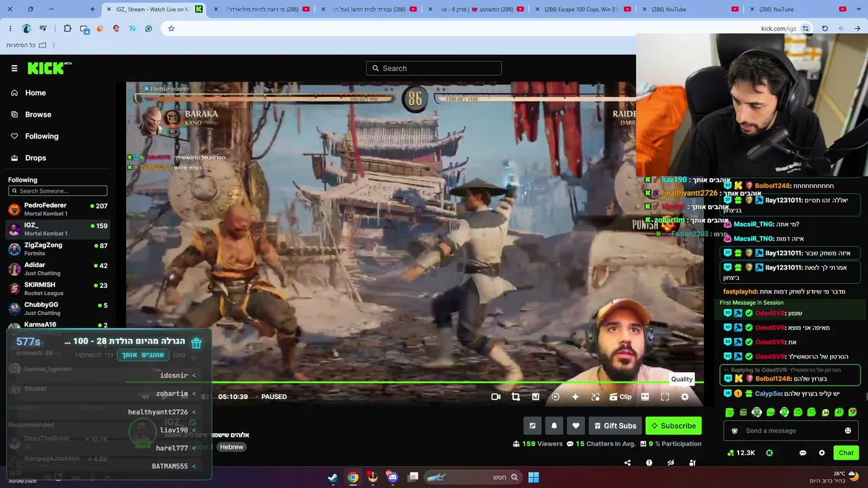This screenshot has height=488, width=868.
Task: Click the Send a message chat input
Action: coord(790,431)
